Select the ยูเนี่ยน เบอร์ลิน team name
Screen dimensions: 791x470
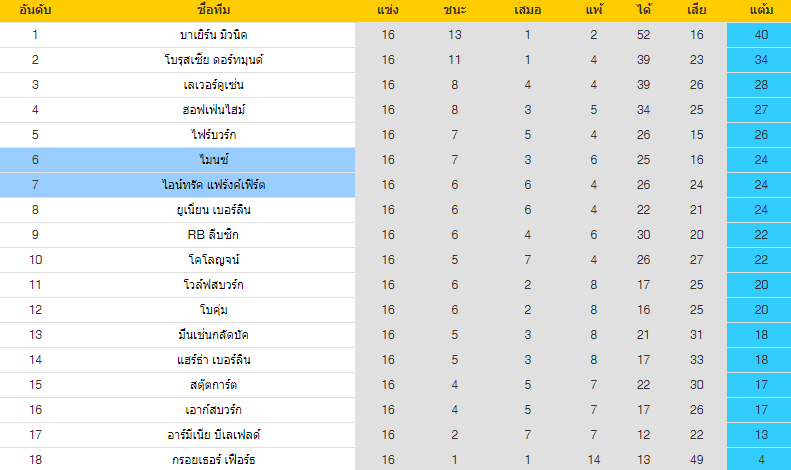213,210
